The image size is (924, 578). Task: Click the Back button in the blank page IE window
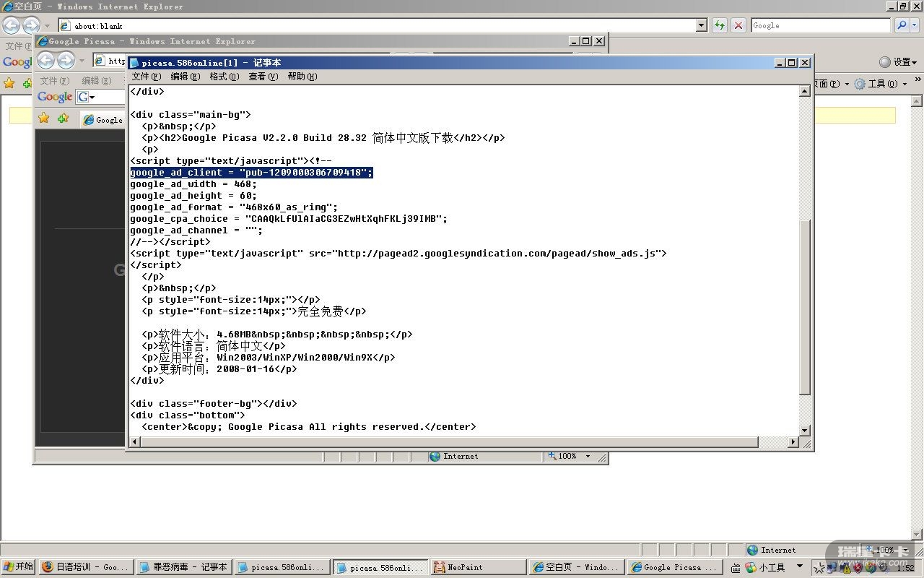(x=12, y=25)
